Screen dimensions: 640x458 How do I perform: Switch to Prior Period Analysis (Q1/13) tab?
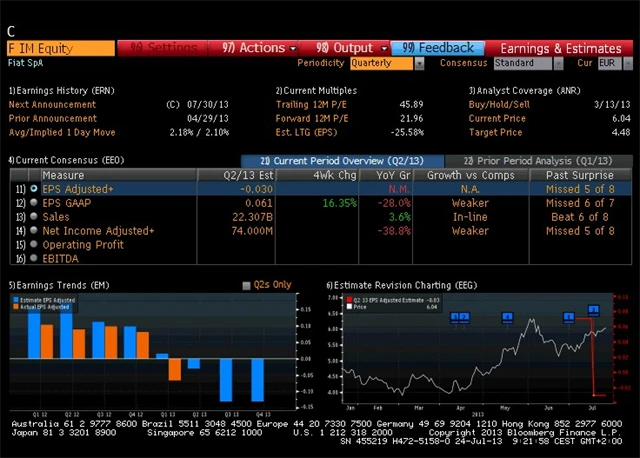click(x=538, y=161)
